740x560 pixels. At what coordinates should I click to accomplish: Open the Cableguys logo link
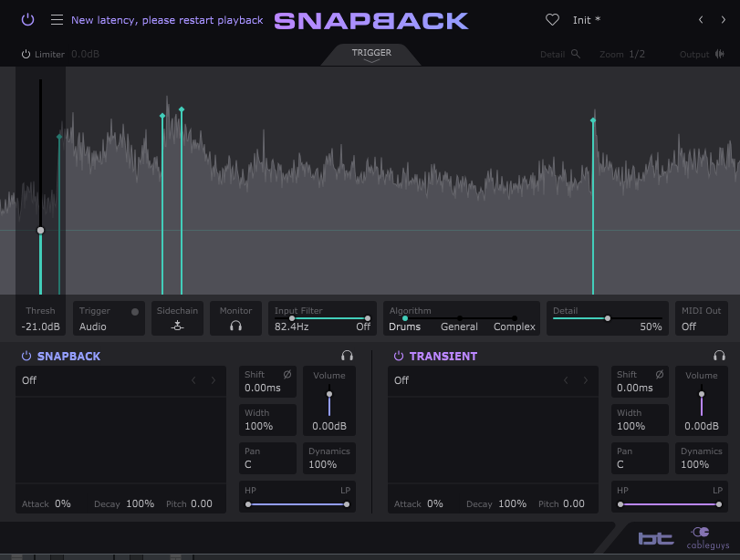(x=708, y=538)
